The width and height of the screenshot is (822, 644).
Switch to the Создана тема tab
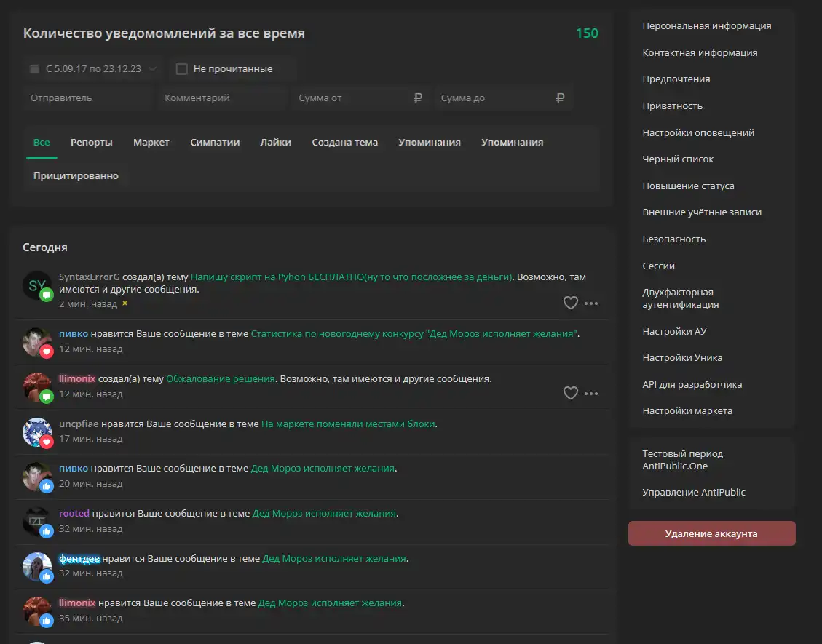(345, 142)
